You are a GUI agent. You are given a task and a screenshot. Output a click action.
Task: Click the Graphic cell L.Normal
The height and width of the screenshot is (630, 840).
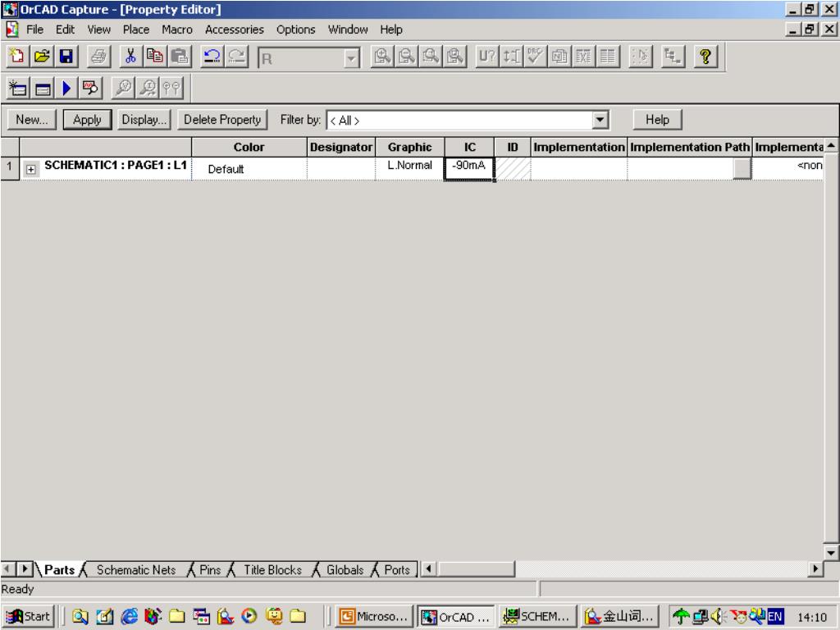410,168
